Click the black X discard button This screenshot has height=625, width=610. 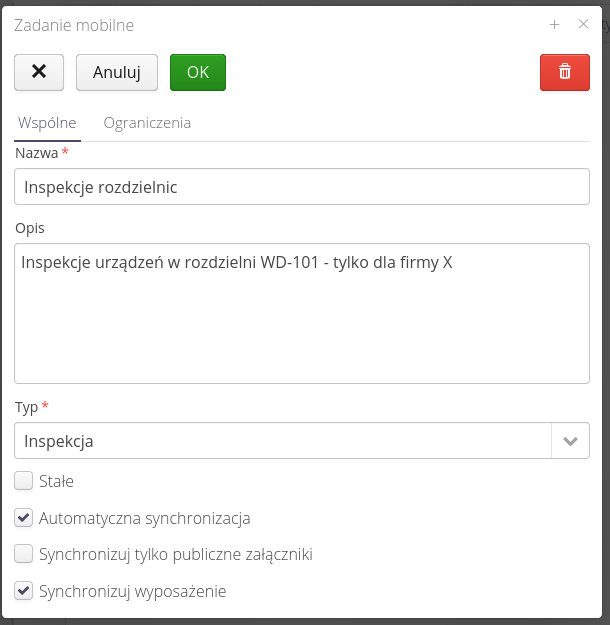[x=39, y=72]
